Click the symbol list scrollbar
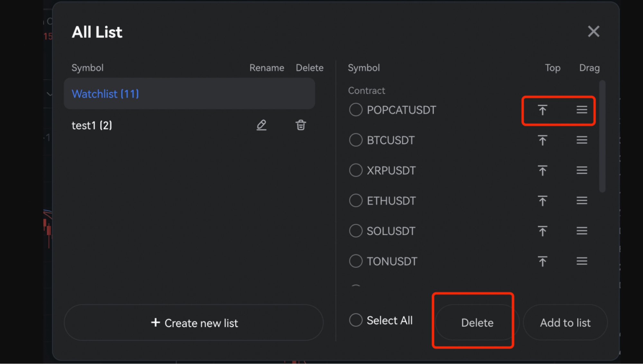 (602, 137)
